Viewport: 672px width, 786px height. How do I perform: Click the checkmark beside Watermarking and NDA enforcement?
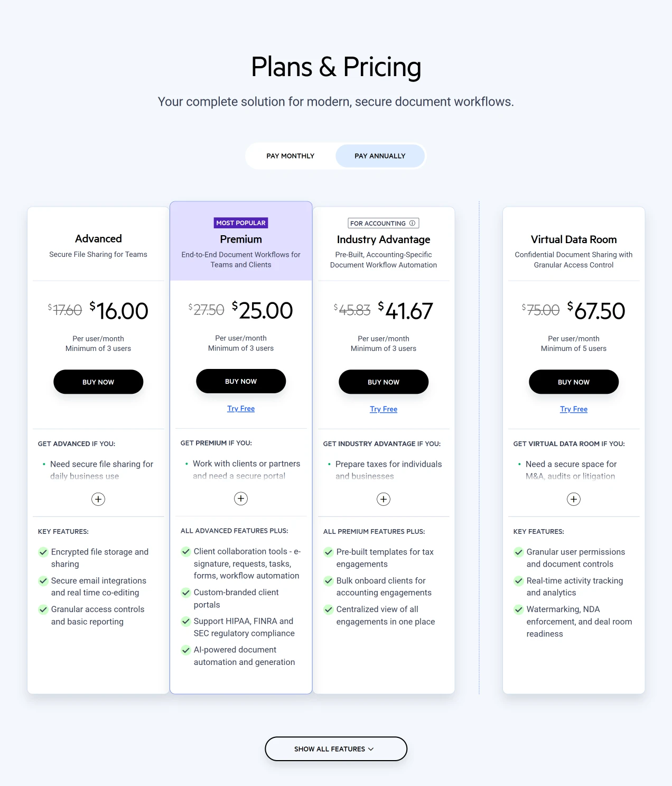tap(519, 609)
